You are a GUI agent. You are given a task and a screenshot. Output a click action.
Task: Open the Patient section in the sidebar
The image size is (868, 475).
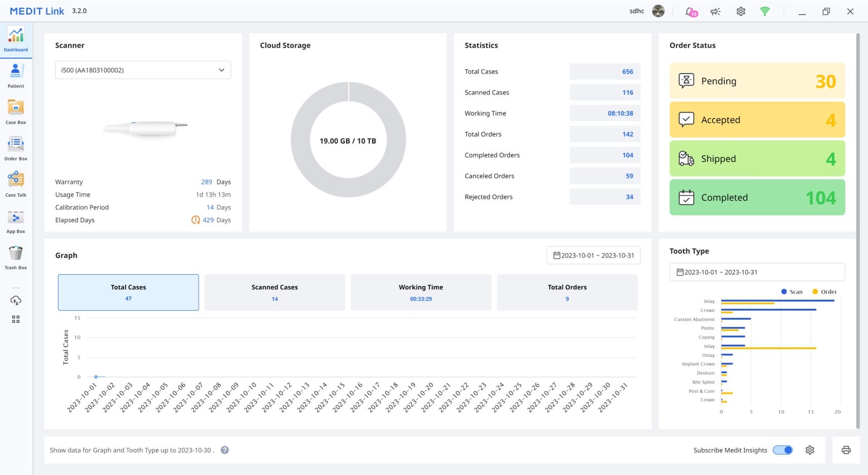click(15, 76)
